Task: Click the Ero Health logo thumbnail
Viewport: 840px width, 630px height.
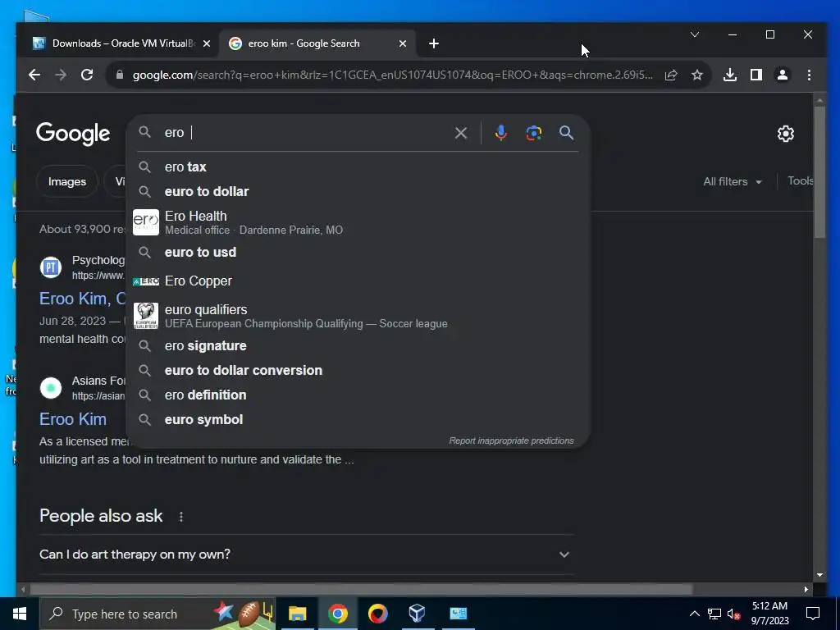Action: [x=146, y=222]
